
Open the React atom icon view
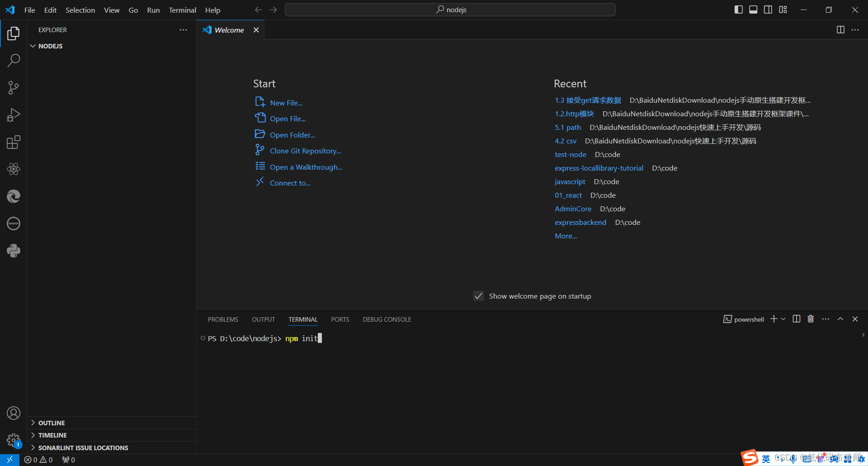(14, 169)
